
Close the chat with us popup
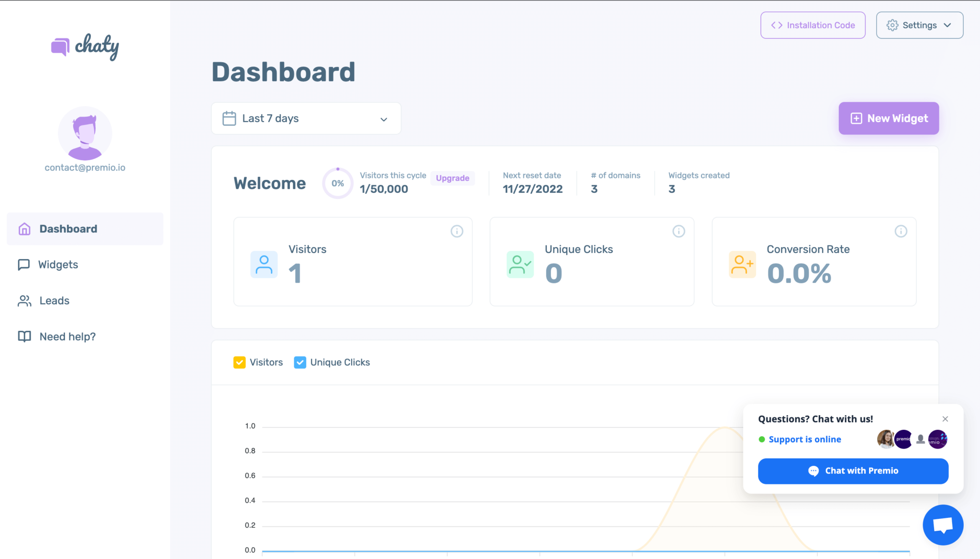coord(945,419)
